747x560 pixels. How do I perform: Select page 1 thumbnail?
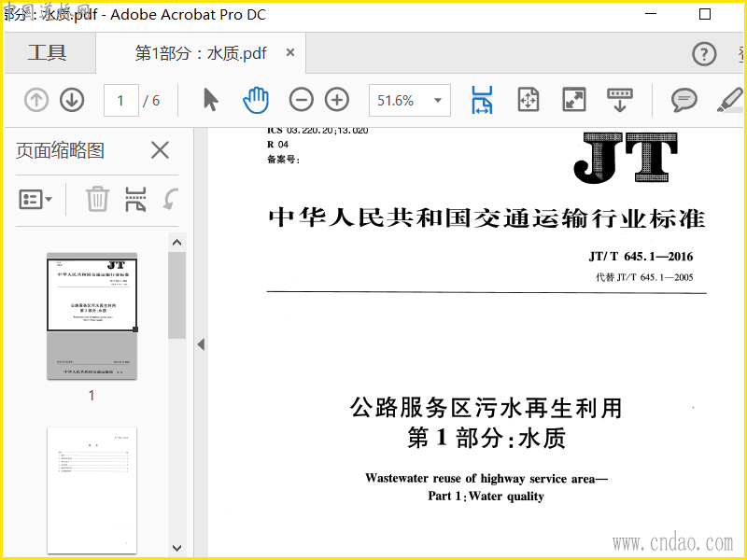point(92,316)
